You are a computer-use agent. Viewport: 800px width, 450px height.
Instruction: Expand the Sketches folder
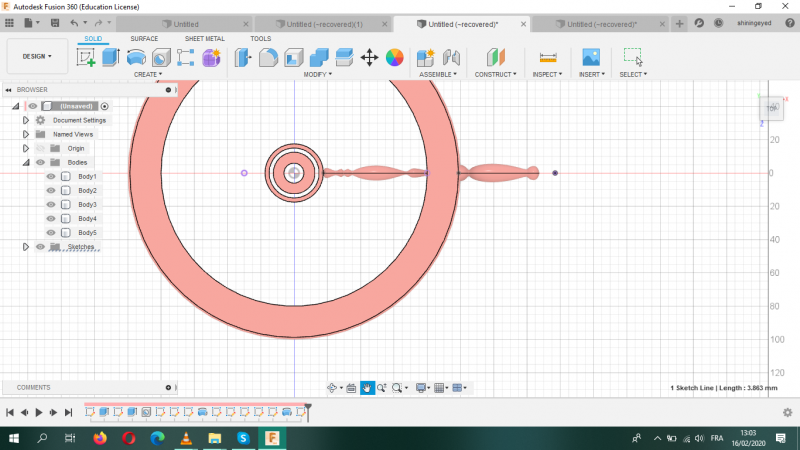(x=26, y=246)
